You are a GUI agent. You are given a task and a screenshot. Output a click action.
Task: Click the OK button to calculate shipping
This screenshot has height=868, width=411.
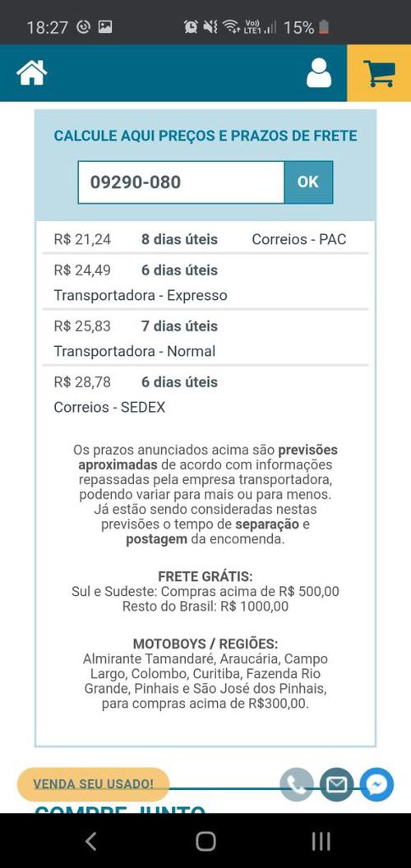coord(308,182)
